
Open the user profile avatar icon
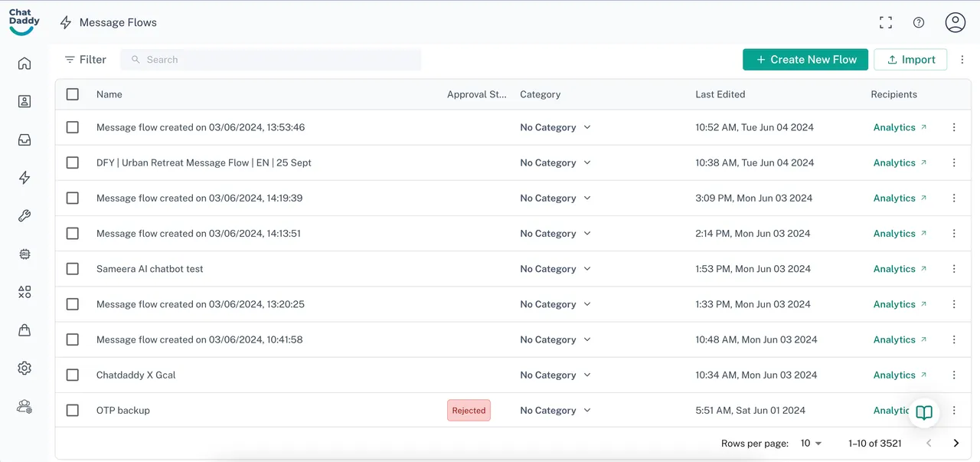955,23
